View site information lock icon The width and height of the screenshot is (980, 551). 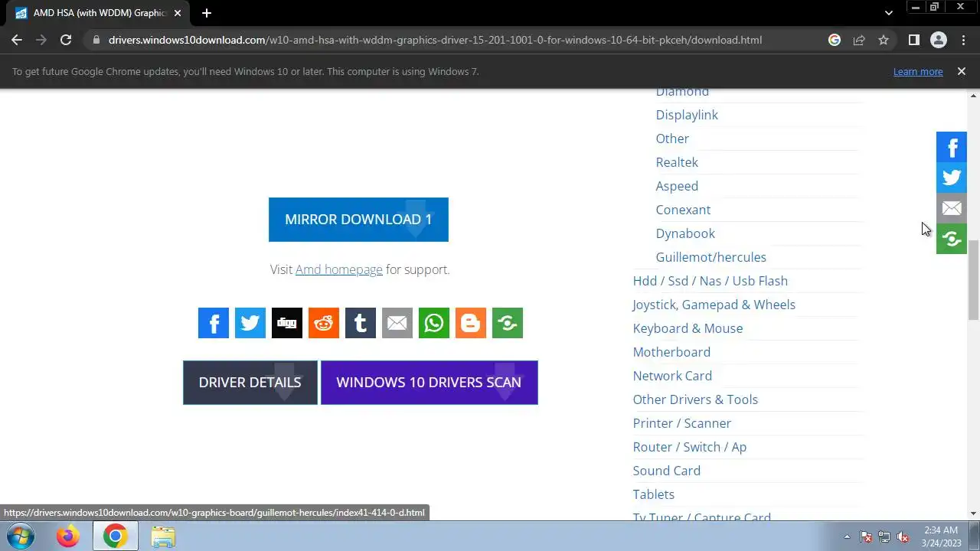pos(95,40)
